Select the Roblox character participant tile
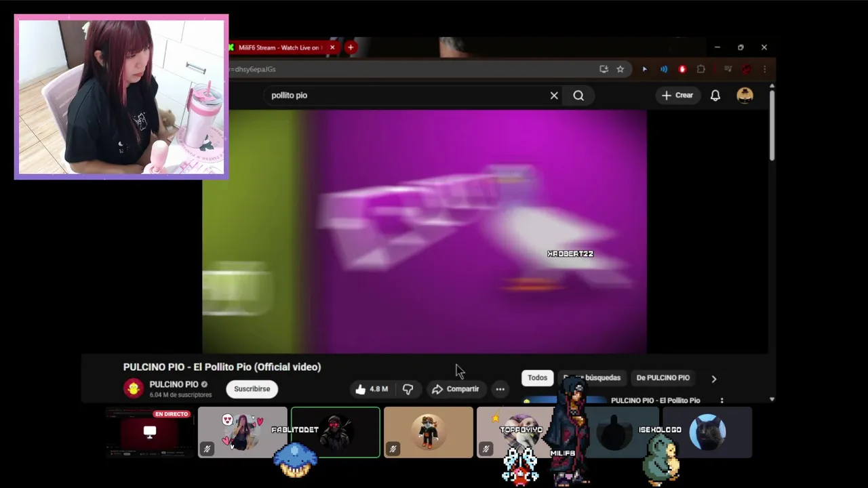Image resolution: width=868 pixels, height=488 pixels. point(429,432)
